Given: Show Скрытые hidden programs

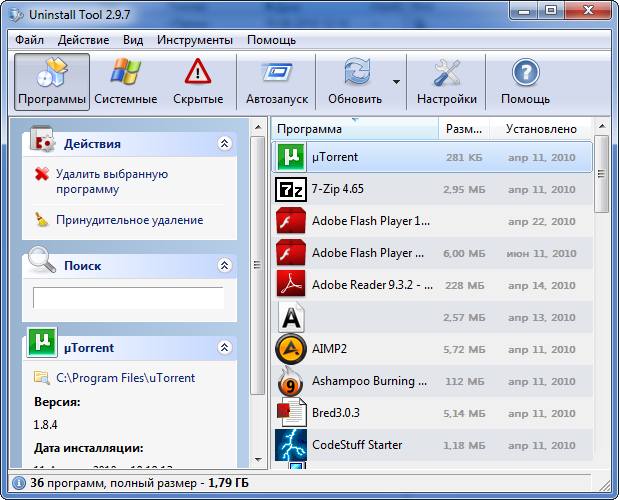Looking at the screenshot, I should (x=198, y=82).
